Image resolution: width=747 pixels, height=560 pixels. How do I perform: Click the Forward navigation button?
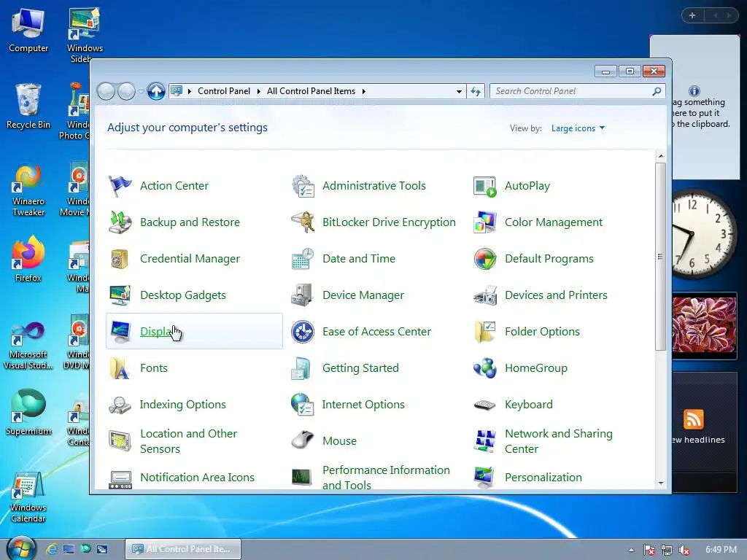click(x=127, y=91)
